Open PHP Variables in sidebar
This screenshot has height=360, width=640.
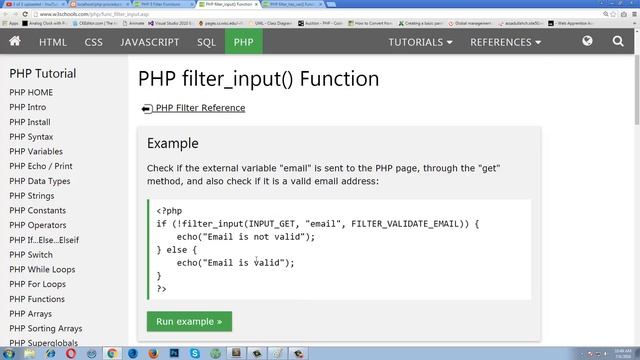click(x=36, y=151)
